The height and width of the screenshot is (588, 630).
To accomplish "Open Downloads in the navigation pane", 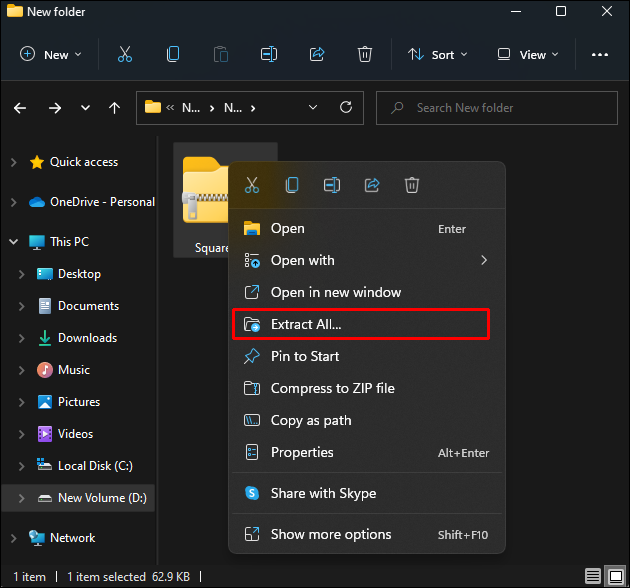I will (87, 338).
